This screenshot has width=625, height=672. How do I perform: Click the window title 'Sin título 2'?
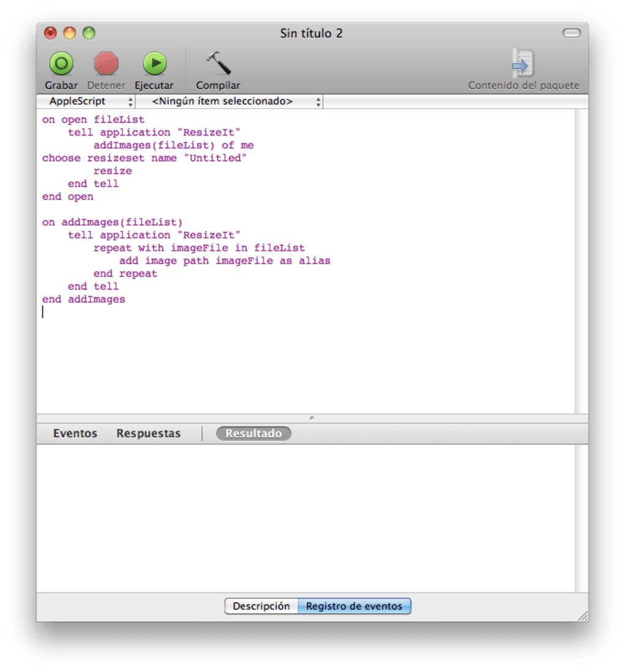point(311,33)
